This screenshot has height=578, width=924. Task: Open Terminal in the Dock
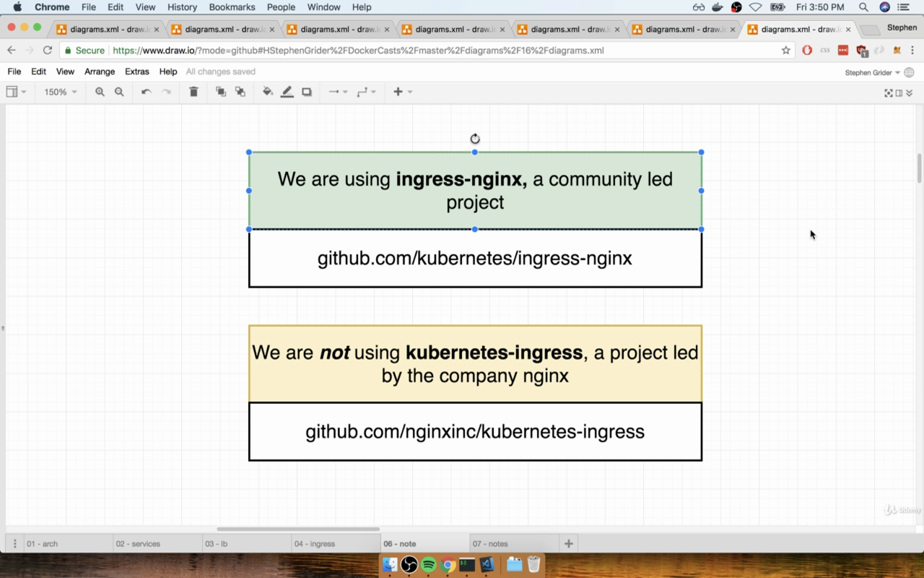point(467,564)
